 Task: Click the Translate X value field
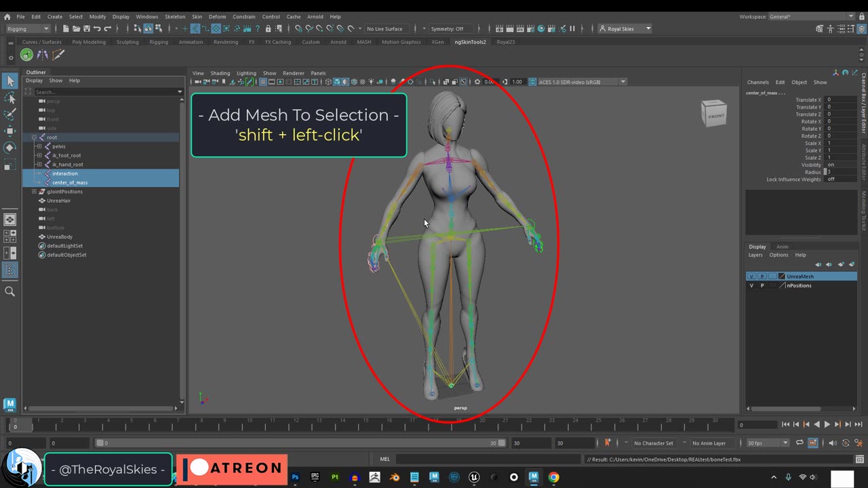pyautogui.click(x=841, y=100)
